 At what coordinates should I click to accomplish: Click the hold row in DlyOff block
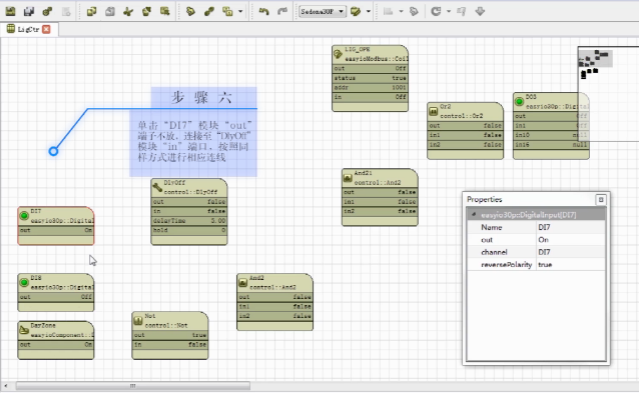189,230
